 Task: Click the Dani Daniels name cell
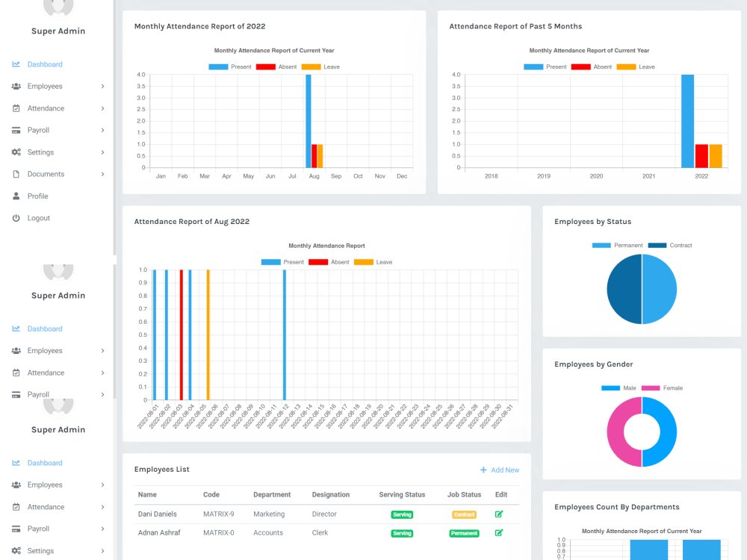(157, 514)
